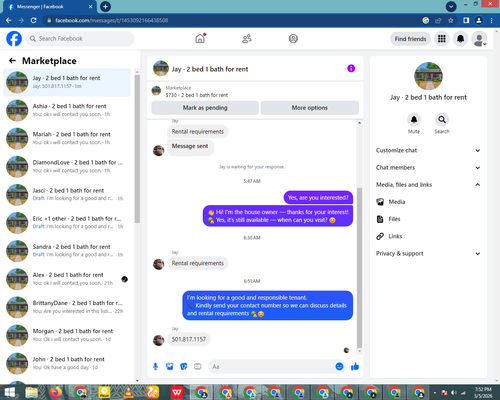Open the account profile picture menu

point(479,39)
